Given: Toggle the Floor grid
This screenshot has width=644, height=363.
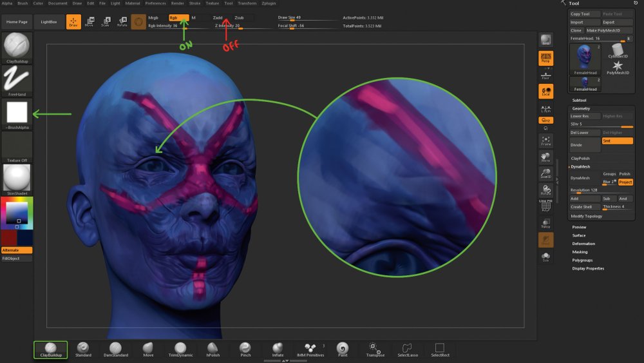Looking at the screenshot, I should click(546, 75).
